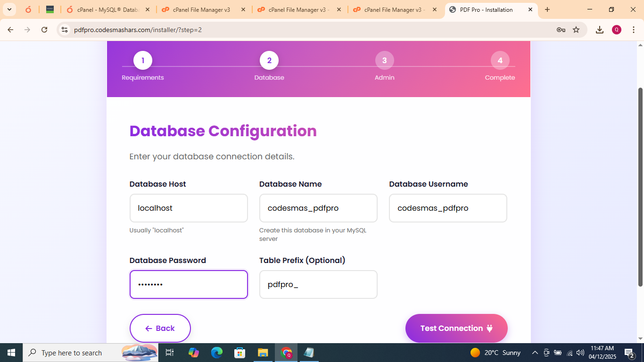Select step 3 Admin circle
Viewport: 644px width, 362px height.
(x=384, y=60)
